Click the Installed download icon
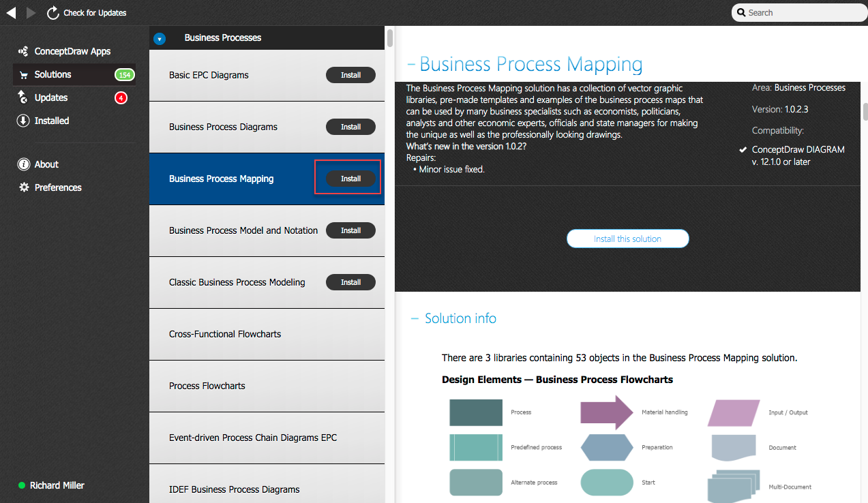Screen dimensions: 868x503 click(23, 120)
